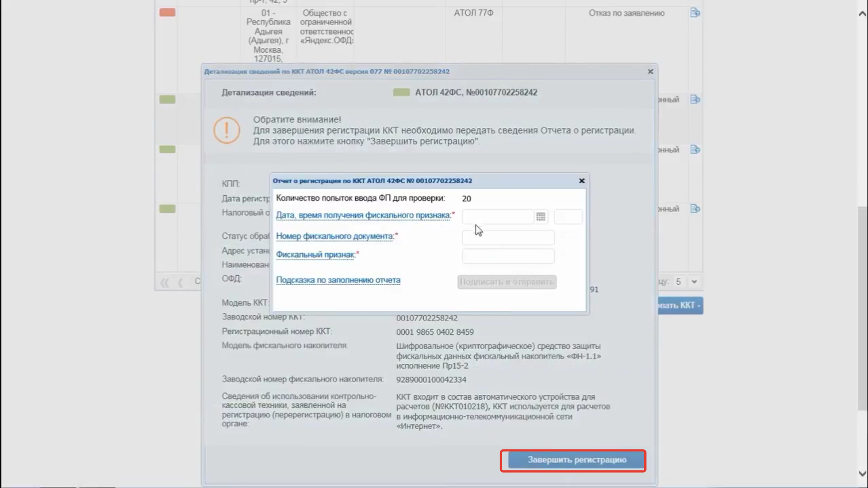Go to first page arrows icon
Screen dimensions: 868x488
tap(165, 283)
